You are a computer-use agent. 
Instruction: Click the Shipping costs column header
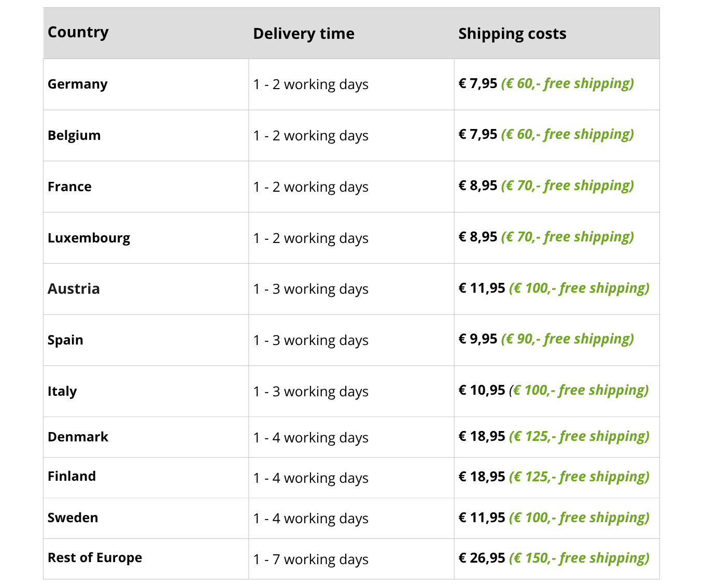pos(512,34)
